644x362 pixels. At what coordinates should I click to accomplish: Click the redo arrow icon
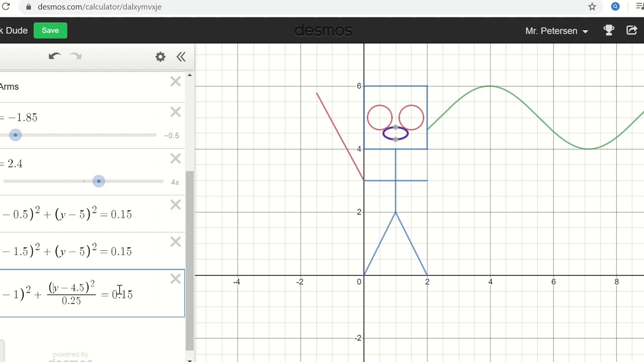pyautogui.click(x=76, y=56)
